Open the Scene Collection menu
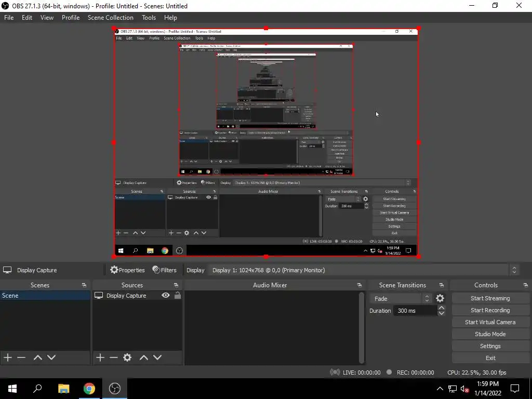 (x=110, y=18)
